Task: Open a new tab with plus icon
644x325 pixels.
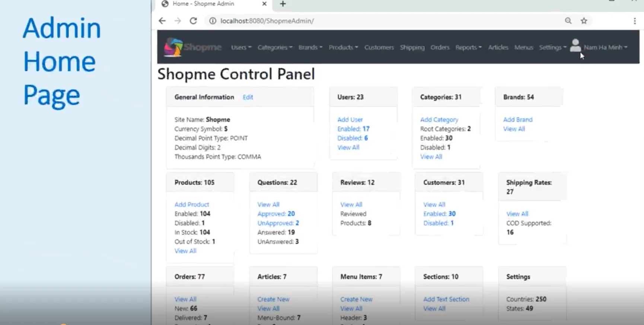Action: (x=283, y=4)
